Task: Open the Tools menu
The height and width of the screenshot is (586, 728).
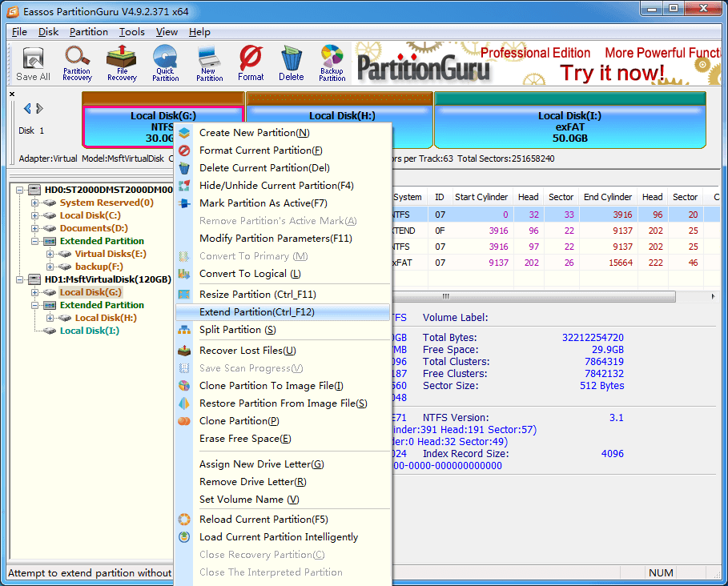Action: click(132, 32)
